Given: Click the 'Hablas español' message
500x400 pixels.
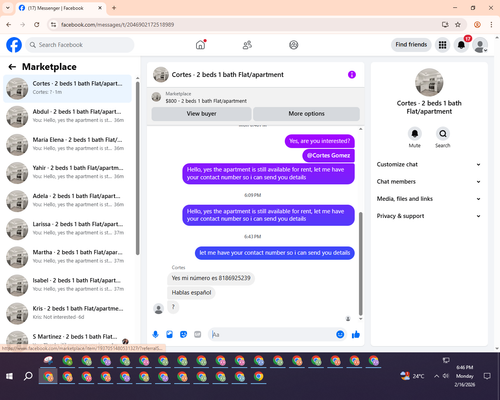Looking at the screenshot, I should click(191, 293).
